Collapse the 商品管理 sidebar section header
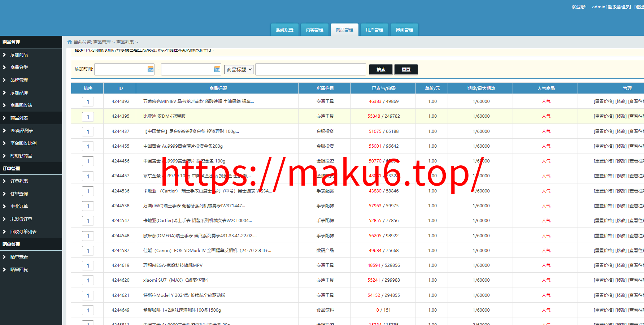Screen dimensions: 644x325 (31, 42)
